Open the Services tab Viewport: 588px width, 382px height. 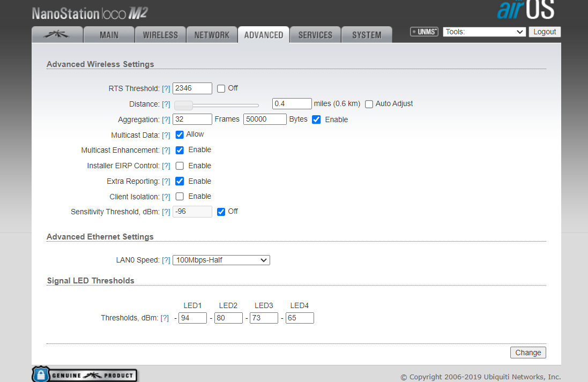[315, 35]
